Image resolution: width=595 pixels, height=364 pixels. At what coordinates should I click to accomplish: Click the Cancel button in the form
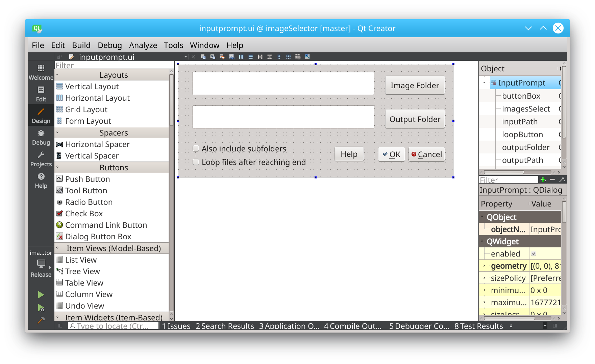426,154
